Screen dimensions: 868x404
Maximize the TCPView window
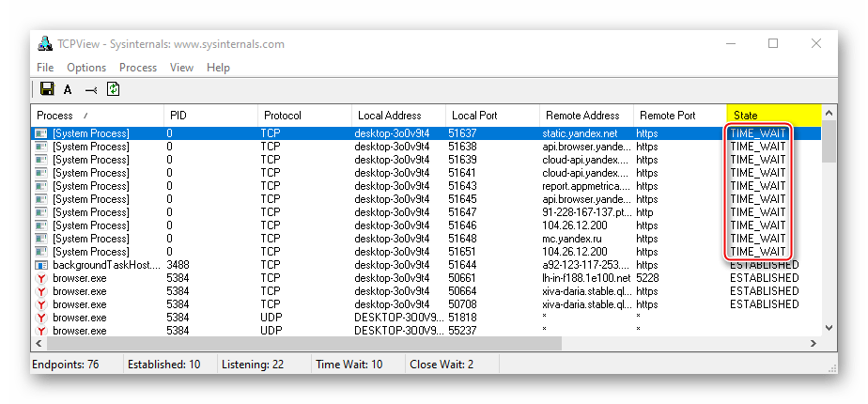click(773, 43)
